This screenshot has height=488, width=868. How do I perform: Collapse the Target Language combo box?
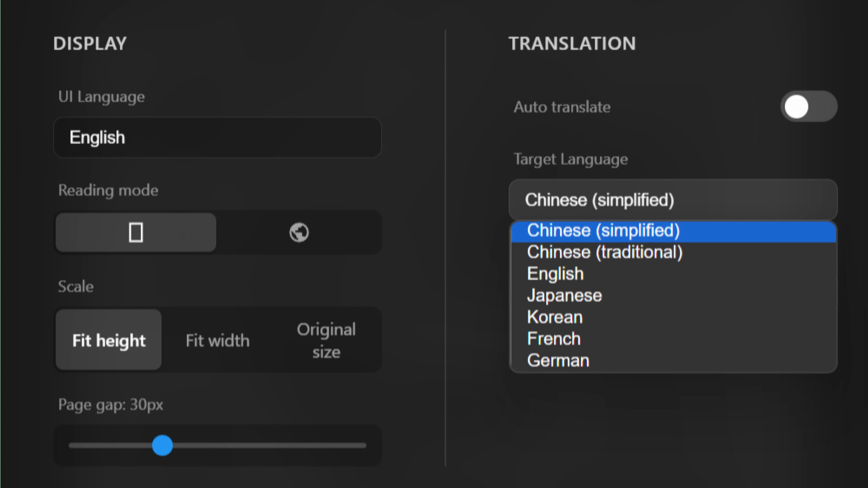coord(673,200)
